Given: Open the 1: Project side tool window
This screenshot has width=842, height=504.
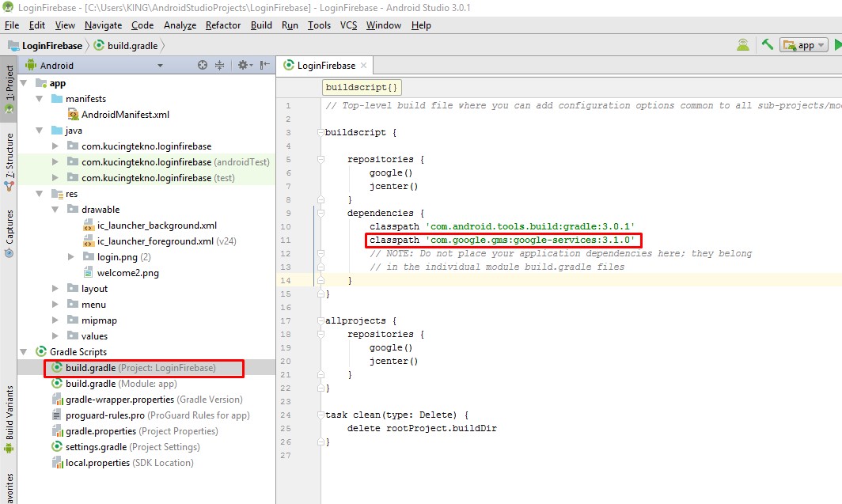Looking at the screenshot, I should (x=9, y=88).
